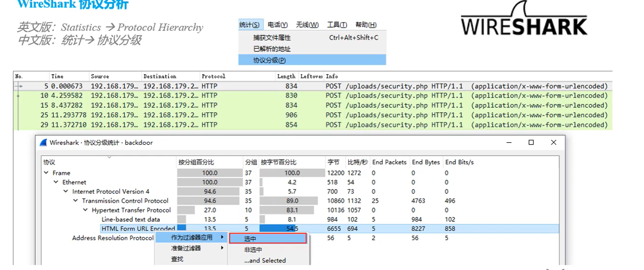Click the Length value 906

point(291,115)
